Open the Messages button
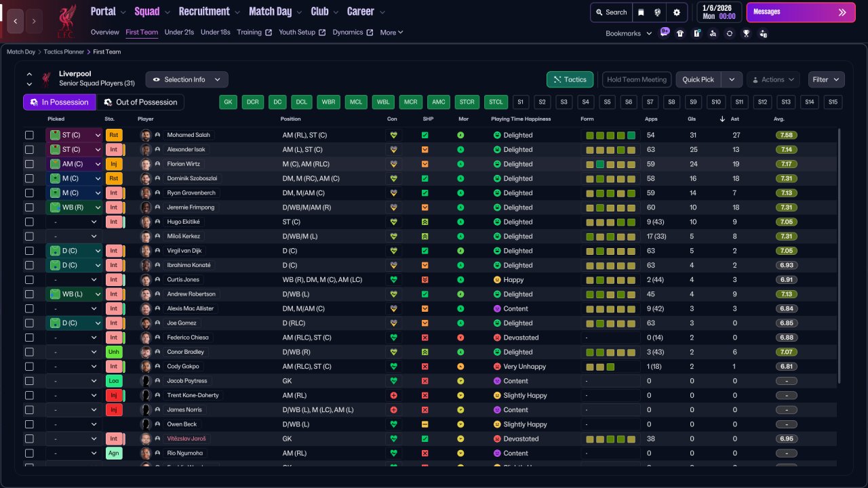This screenshot has height=488, width=868. click(800, 12)
